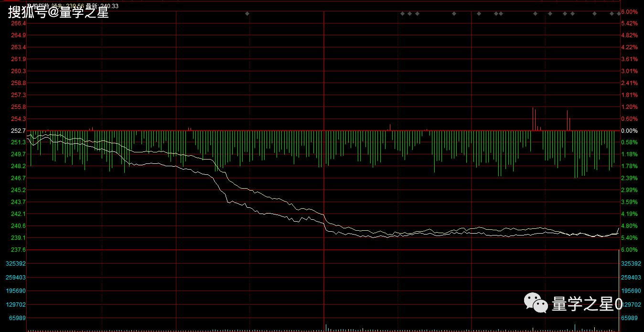Click the middle diamond in the three-diamond cluster
Image resolution: width=644 pixels, height=332 pixels.
click(409, 13)
